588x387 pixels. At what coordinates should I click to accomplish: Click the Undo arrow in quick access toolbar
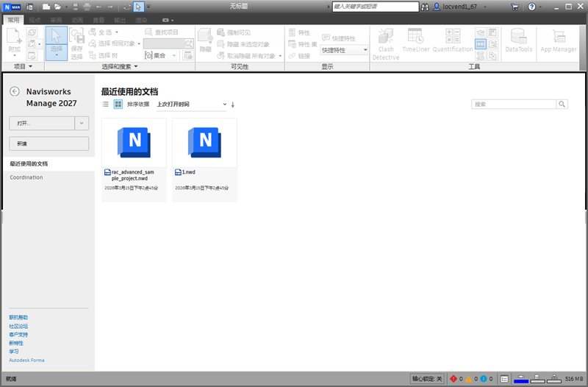pyautogui.click(x=98, y=7)
